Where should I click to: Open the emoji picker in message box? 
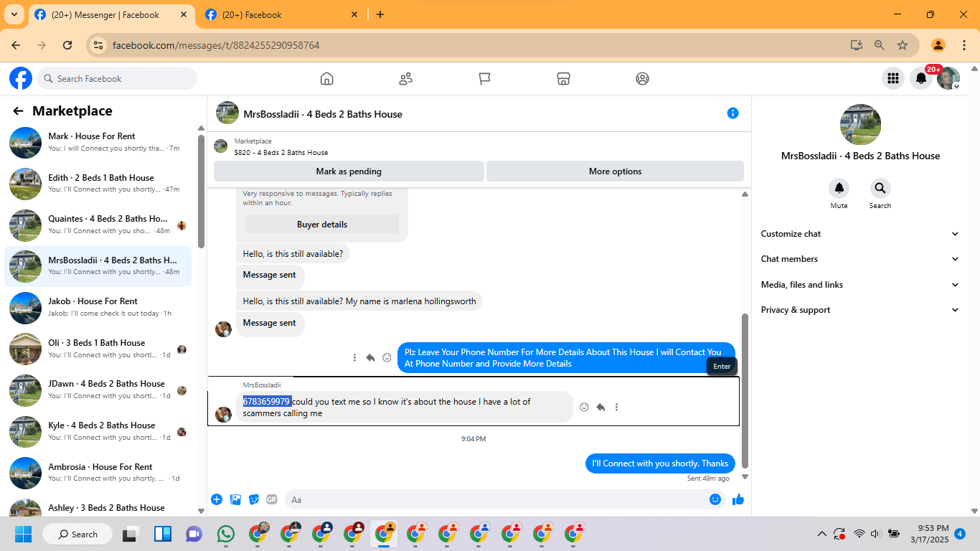[715, 499]
